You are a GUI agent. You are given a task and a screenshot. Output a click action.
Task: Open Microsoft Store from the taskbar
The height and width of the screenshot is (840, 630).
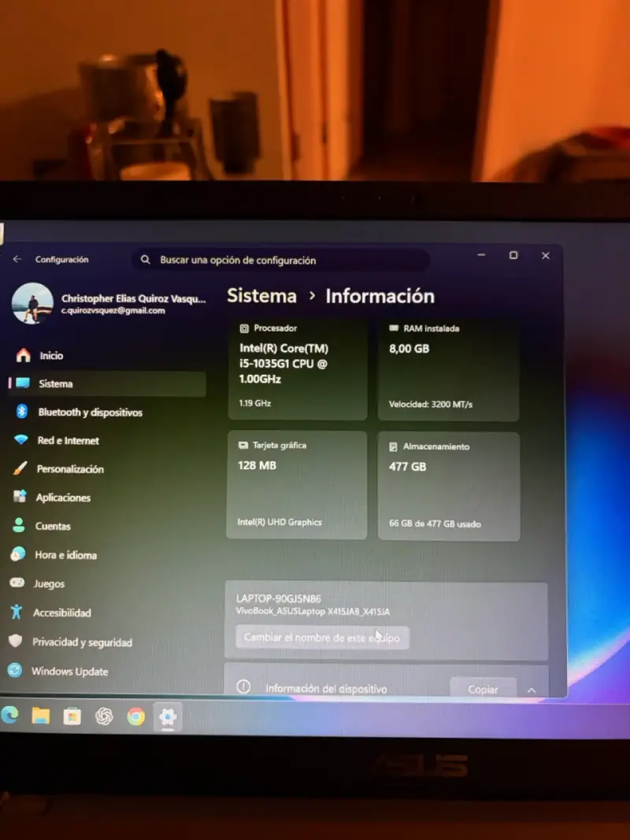point(72,716)
